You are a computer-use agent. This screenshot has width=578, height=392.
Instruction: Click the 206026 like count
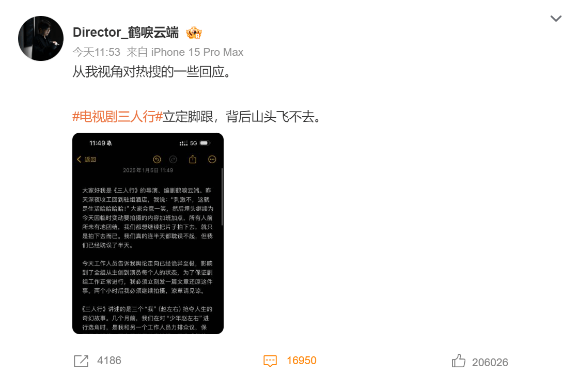pos(490,363)
